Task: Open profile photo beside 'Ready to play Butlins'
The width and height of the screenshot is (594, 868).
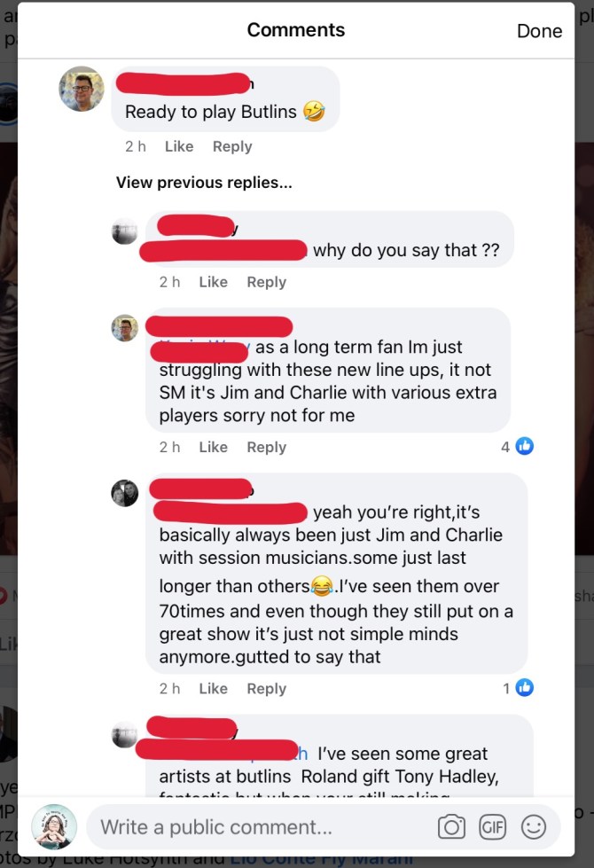Action: pyautogui.click(x=82, y=89)
